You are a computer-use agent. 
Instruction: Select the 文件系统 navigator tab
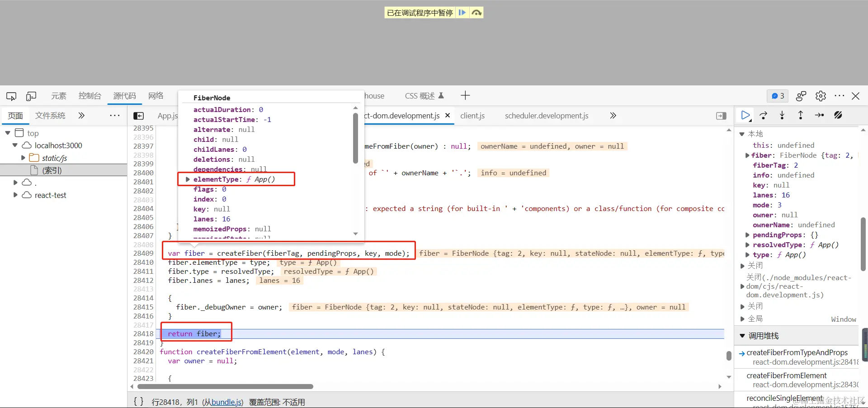pyautogui.click(x=50, y=116)
